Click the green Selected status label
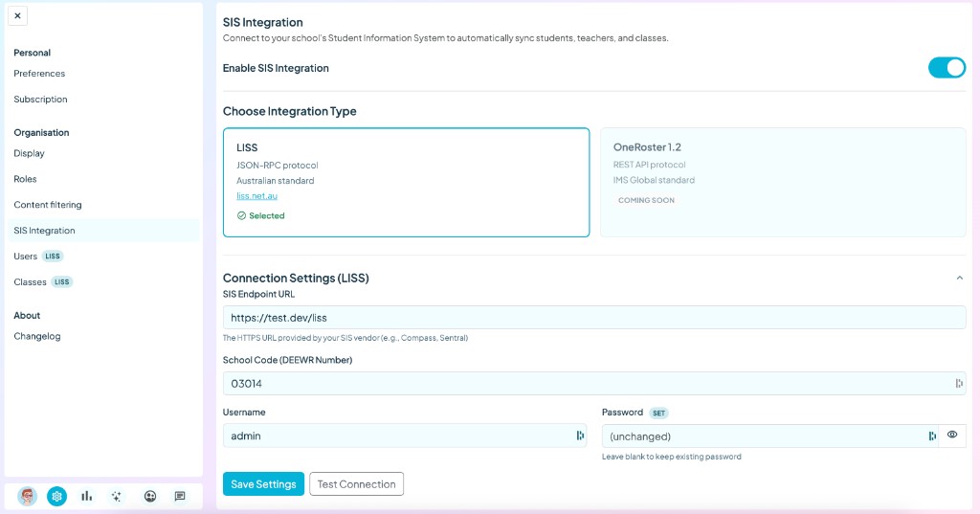 click(260, 215)
